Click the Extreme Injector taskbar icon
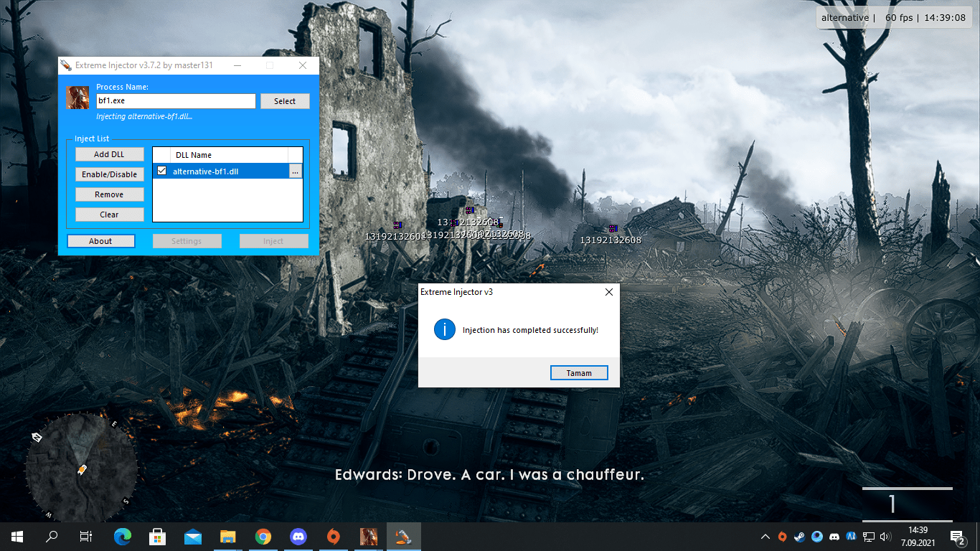Image resolution: width=980 pixels, height=551 pixels. pos(403,536)
